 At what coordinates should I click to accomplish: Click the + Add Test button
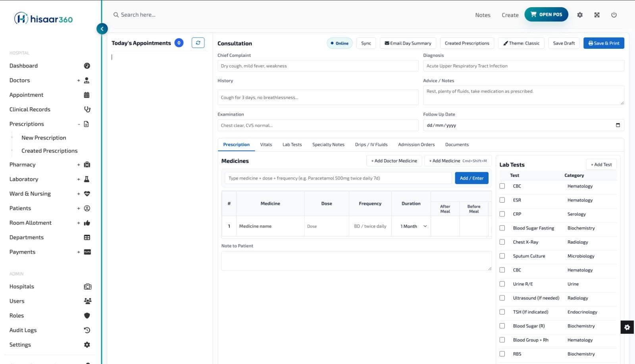601,165
